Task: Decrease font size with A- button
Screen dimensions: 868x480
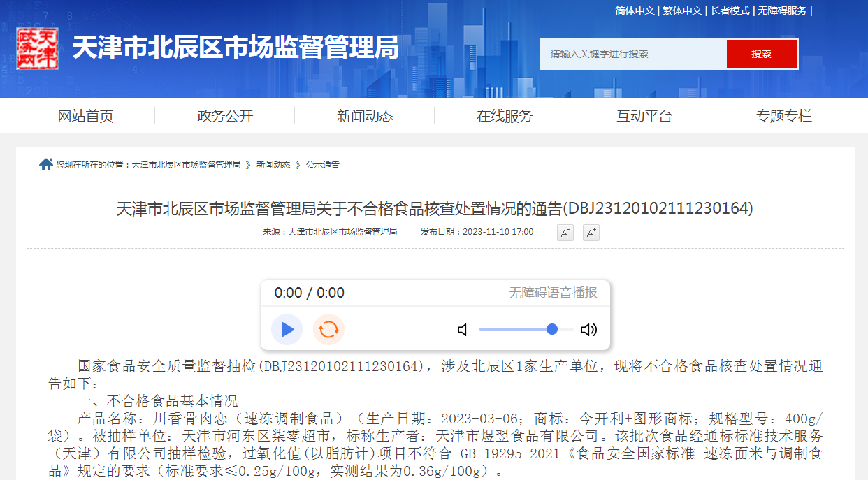Action: 565,233
